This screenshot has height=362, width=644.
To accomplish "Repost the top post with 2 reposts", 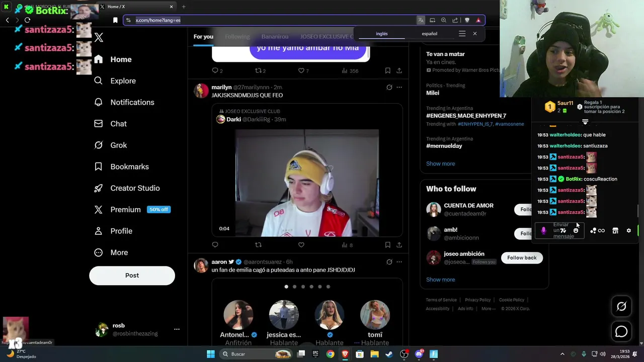I will (260, 70).
